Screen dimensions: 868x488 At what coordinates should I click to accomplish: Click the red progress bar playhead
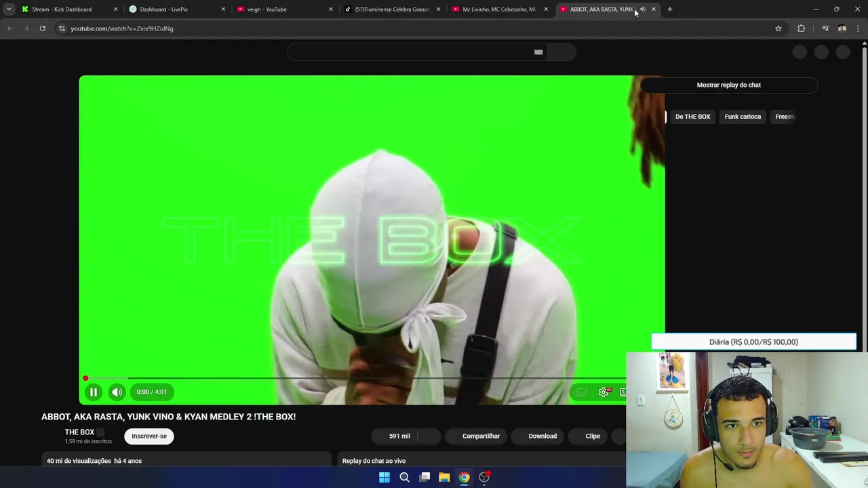[85, 378]
